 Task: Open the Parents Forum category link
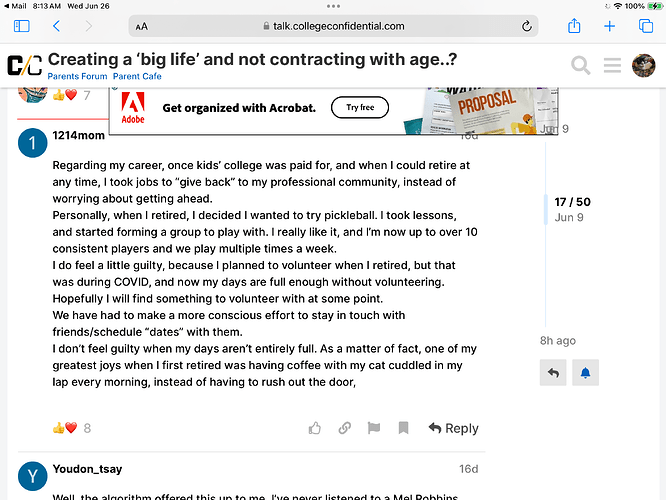coord(77,76)
